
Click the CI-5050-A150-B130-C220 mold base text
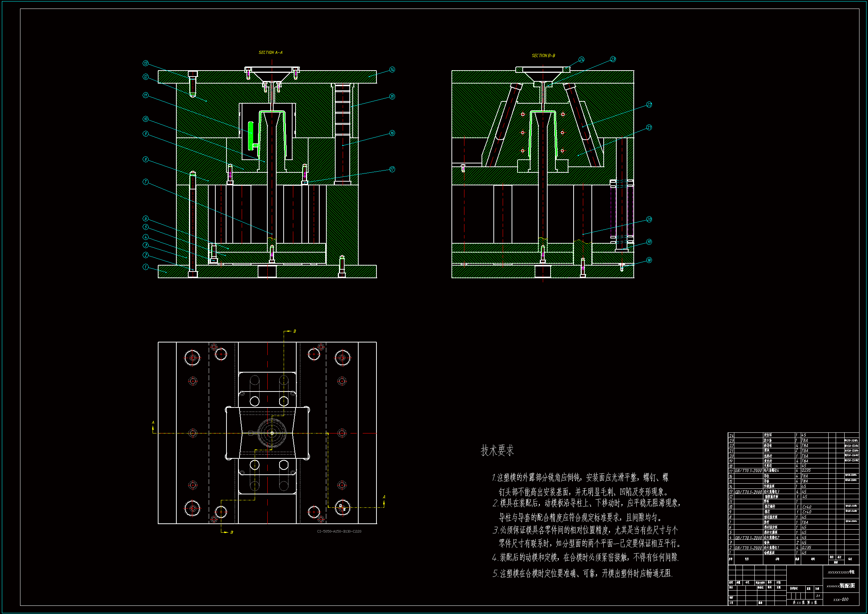point(339,532)
